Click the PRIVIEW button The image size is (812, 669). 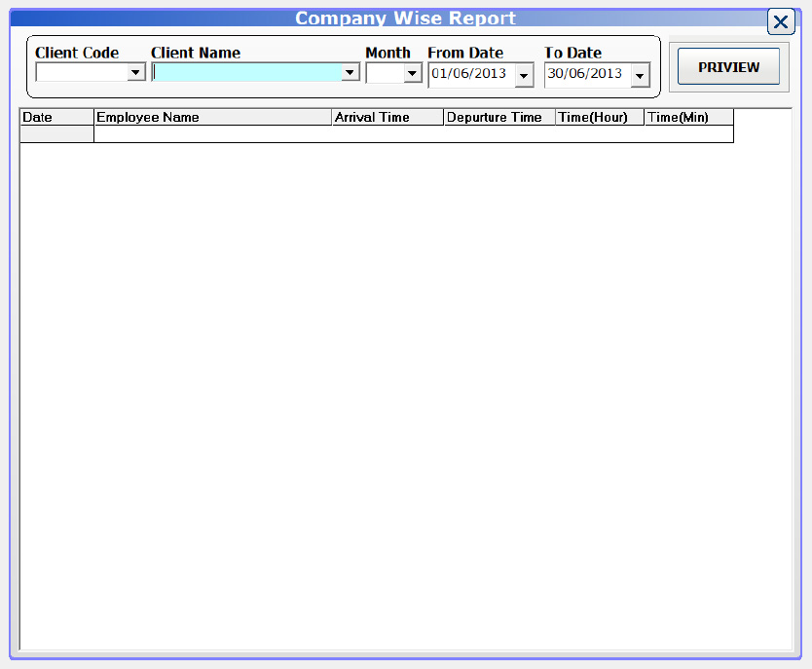[728, 66]
